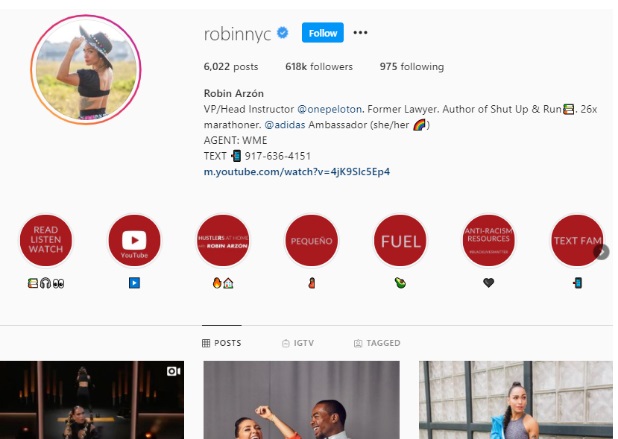
Task: Click the play-button emoji under YouTube highlight
Action: coord(134,283)
